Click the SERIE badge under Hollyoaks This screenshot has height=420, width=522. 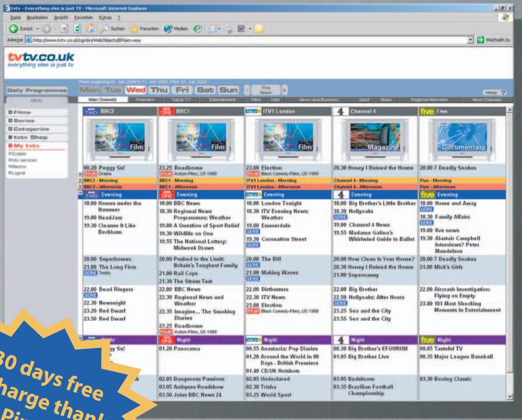[x=340, y=217]
